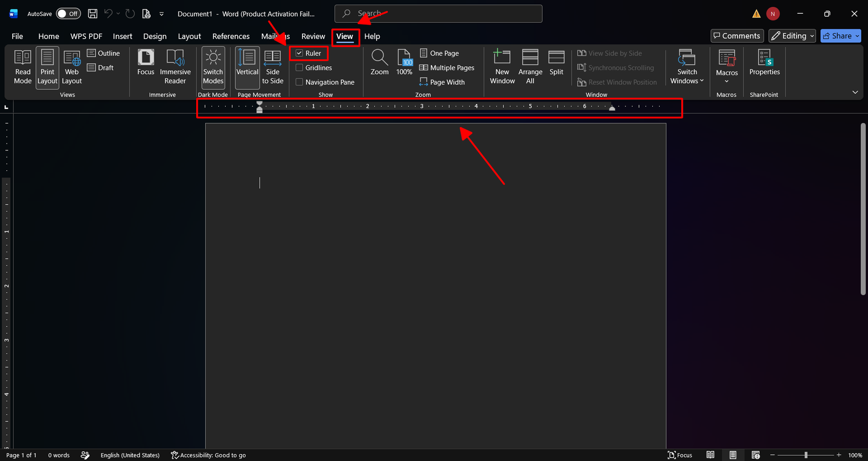Fit zoom to Page Width
The image size is (868, 461).
[442, 82]
